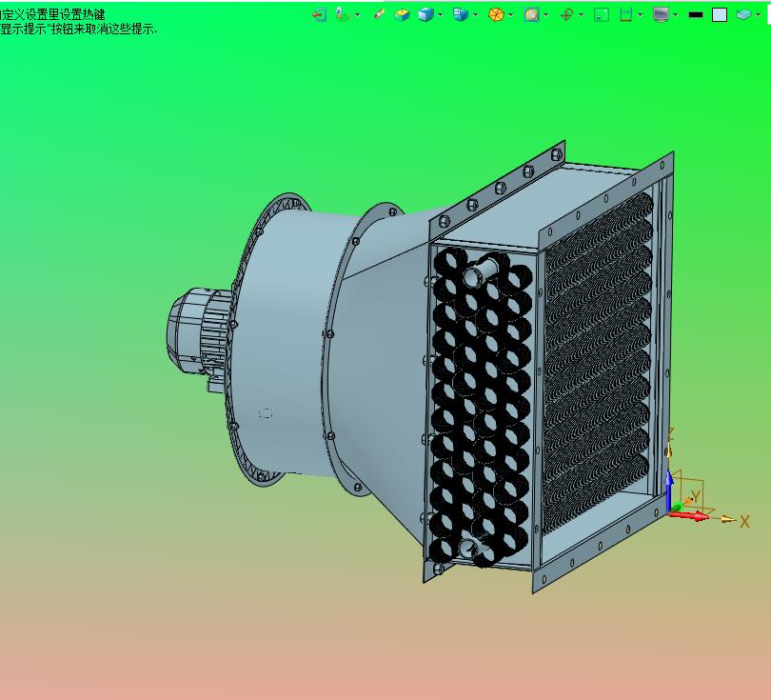
Task: Open the dropdown beside the flask icon
Action: coord(358,15)
